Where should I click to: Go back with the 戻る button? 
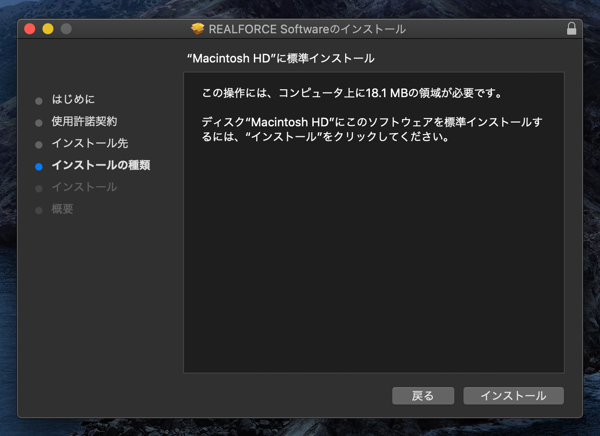click(423, 395)
